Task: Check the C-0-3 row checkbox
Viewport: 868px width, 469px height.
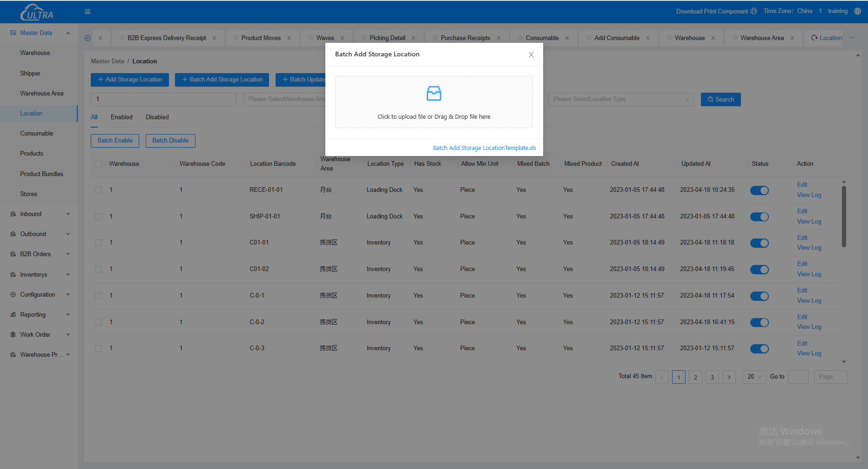Action: (98, 348)
